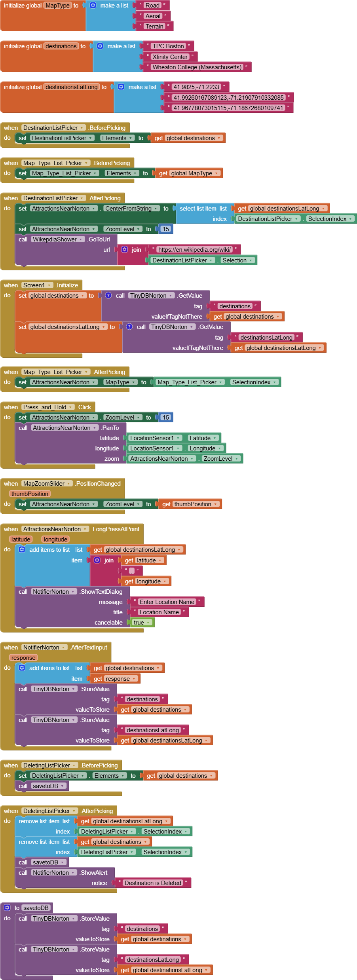Click gear icon on MapType make a list block

point(93,6)
